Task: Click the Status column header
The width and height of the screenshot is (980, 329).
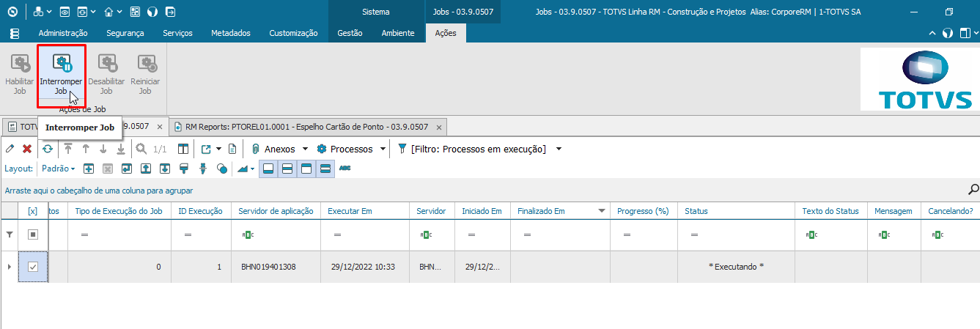Action: pyautogui.click(x=736, y=211)
